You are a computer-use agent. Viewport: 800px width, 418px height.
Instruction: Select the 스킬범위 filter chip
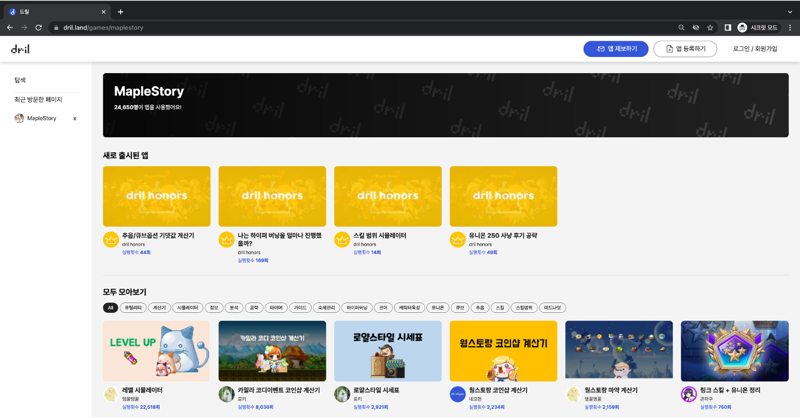tap(524, 308)
